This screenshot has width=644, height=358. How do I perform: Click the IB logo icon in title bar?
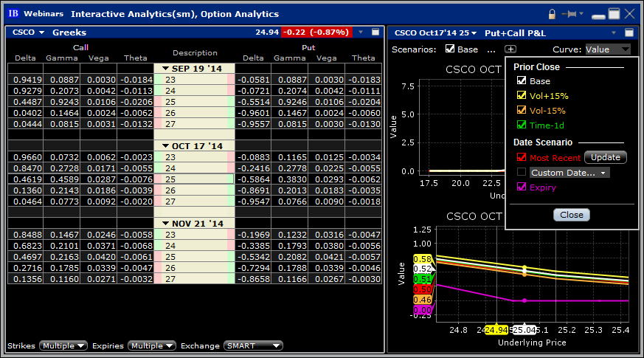pos(13,13)
